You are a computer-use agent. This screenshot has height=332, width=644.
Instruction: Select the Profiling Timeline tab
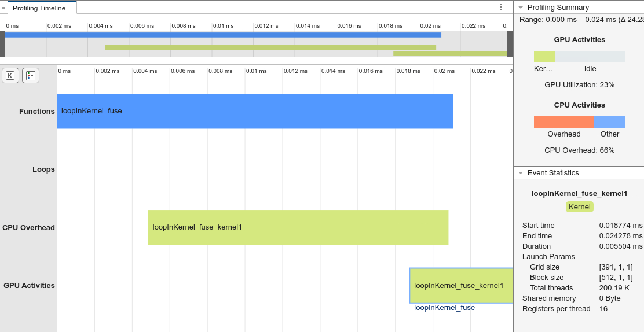[39, 8]
